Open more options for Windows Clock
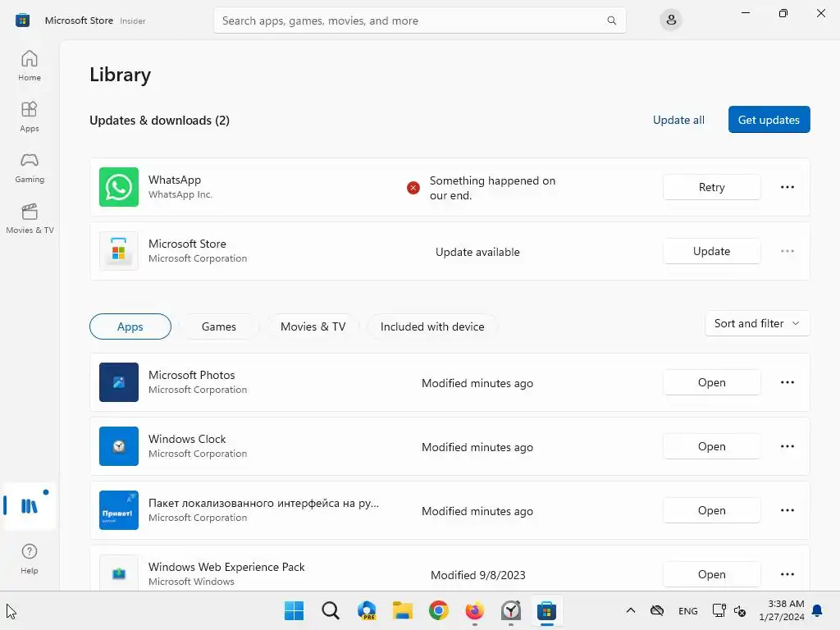 click(x=787, y=446)
